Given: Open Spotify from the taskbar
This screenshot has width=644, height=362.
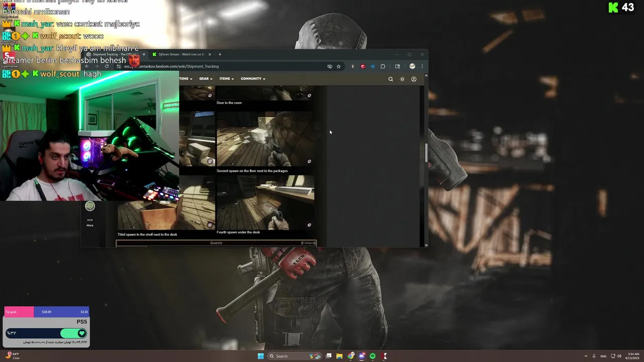Looking at the screenshot, I should click(373, 356).
